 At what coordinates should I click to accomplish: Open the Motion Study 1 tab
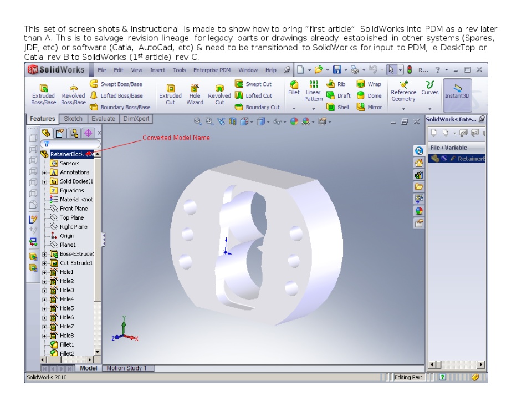127,368
